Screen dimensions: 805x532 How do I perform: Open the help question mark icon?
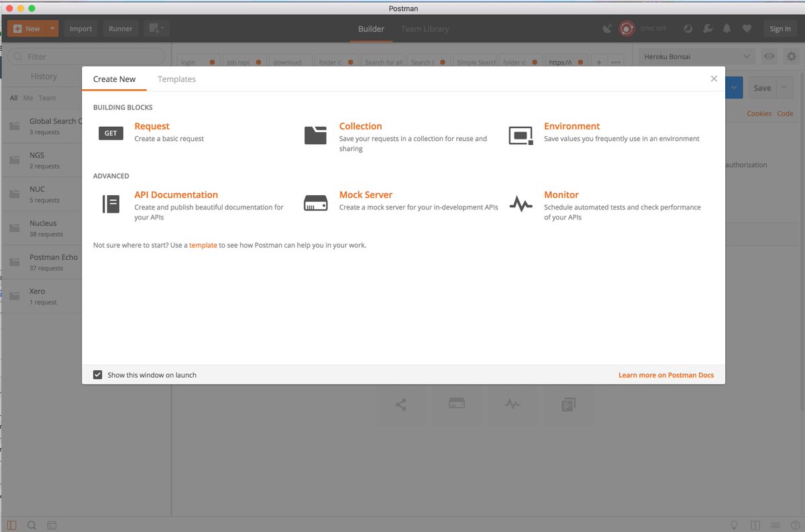(794, 525)
